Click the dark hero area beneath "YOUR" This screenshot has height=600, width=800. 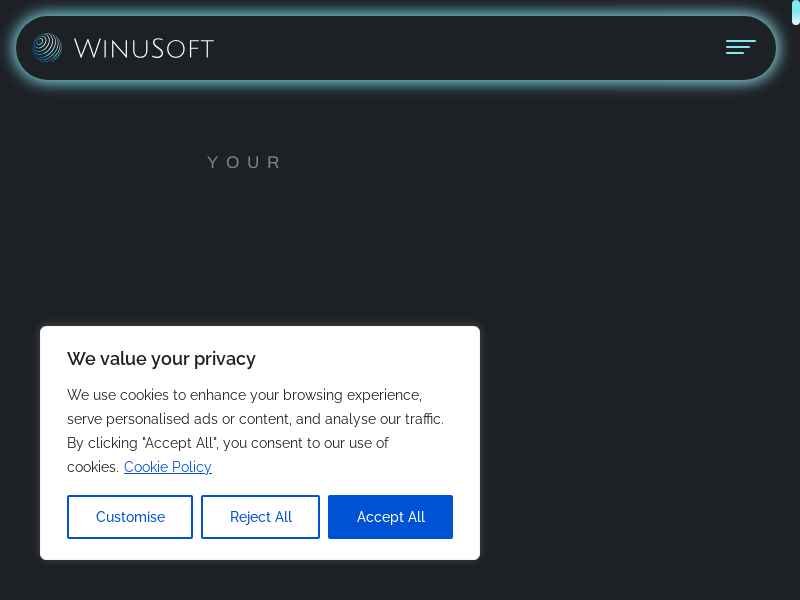pyautogui.click(x=245, y=250)
